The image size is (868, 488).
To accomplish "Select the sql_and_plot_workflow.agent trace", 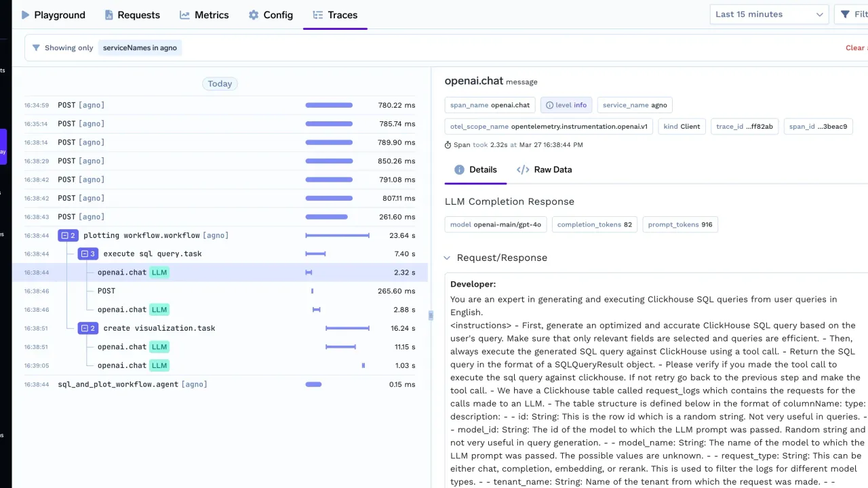I will click(x=220, y=384).
